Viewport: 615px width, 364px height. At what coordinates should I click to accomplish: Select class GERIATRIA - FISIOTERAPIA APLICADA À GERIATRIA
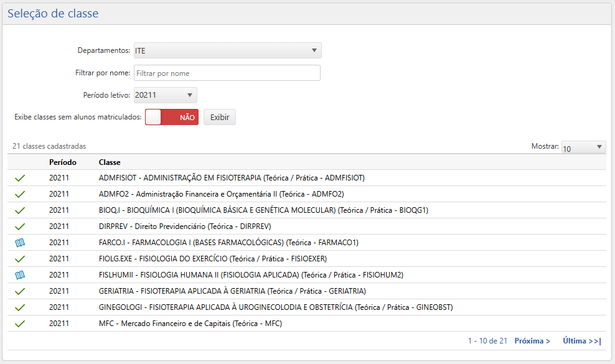click(x=232, y=291)
